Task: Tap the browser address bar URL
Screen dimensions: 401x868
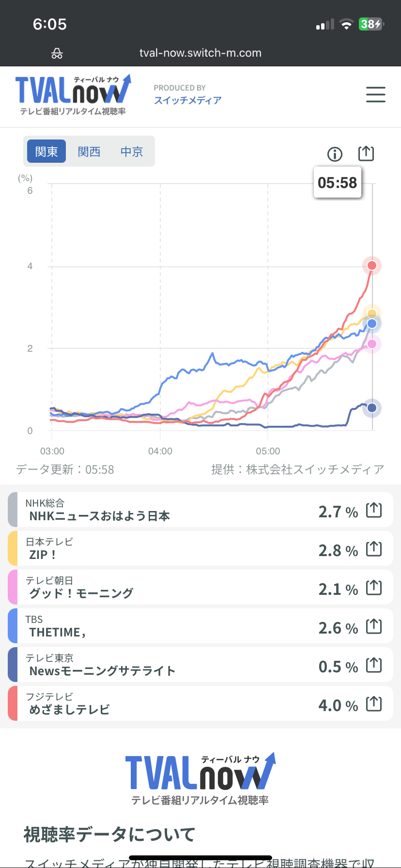Action: (x=200, y=53)
